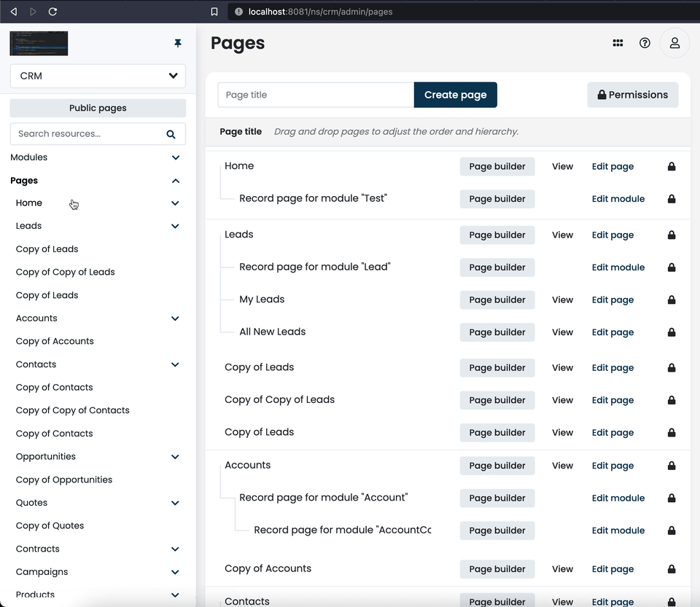Screen dimensions: 700x607
Task: Click Edit module for 'Record page for module "Lead"'
Action: tap(618, 267)
